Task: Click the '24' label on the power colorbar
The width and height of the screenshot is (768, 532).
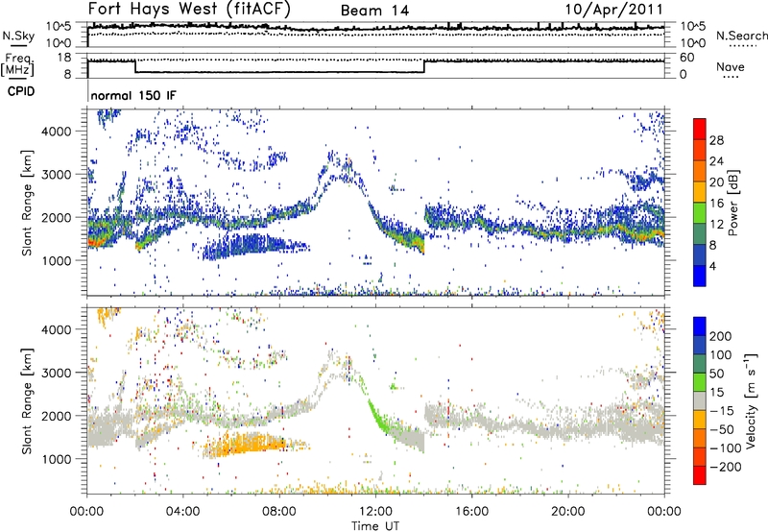Action: tap(716, 161)
